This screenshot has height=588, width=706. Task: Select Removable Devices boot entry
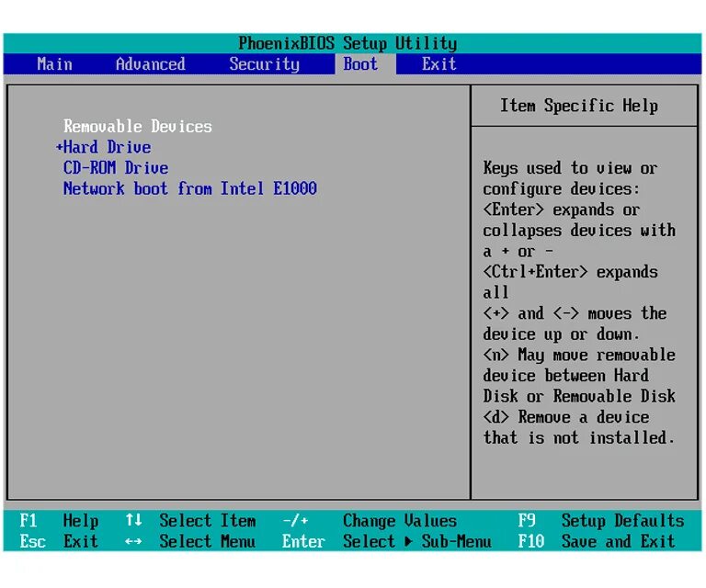(x=137, y=127)
